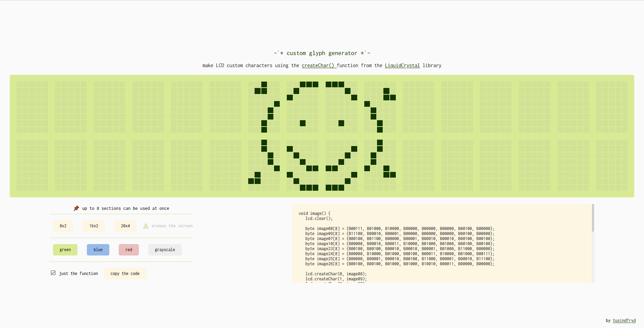The width and height of the screenshot is (644, 328).
Task: Click the custom glyph generator title
Action: point(322,53)
